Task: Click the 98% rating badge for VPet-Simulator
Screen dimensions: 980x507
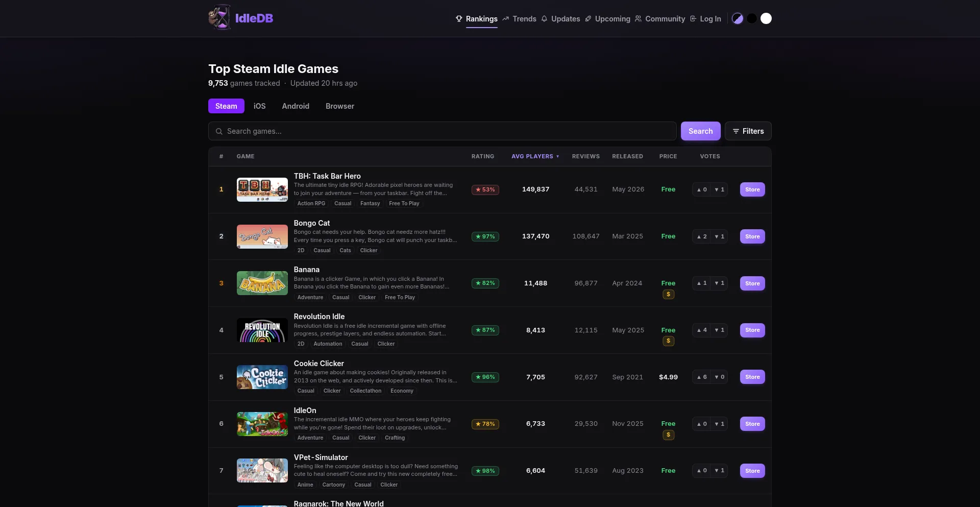Action: [x=485, y=471]
